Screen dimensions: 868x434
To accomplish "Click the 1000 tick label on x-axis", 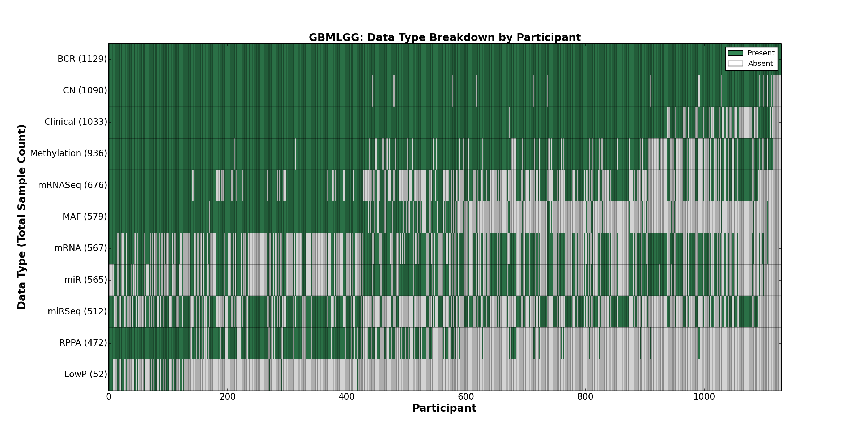I will pyautogui.click(x=704, y=397).
